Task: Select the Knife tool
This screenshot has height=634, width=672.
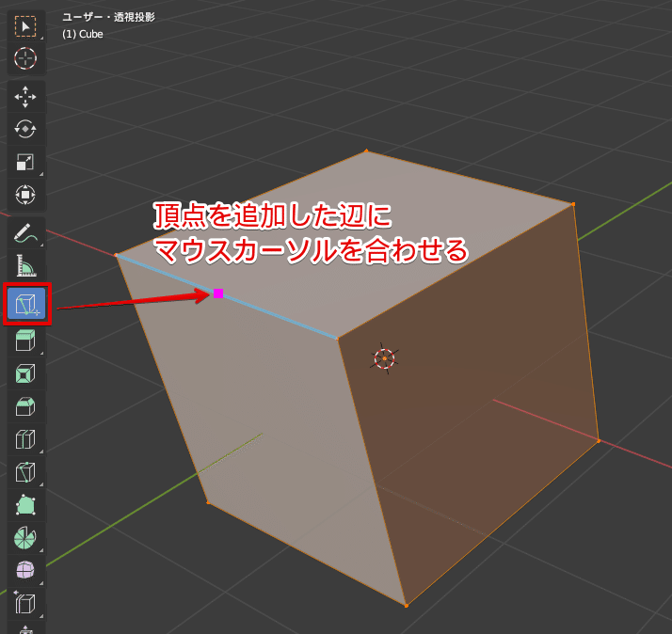Action: pyautogui.click(x=25, y=472)
